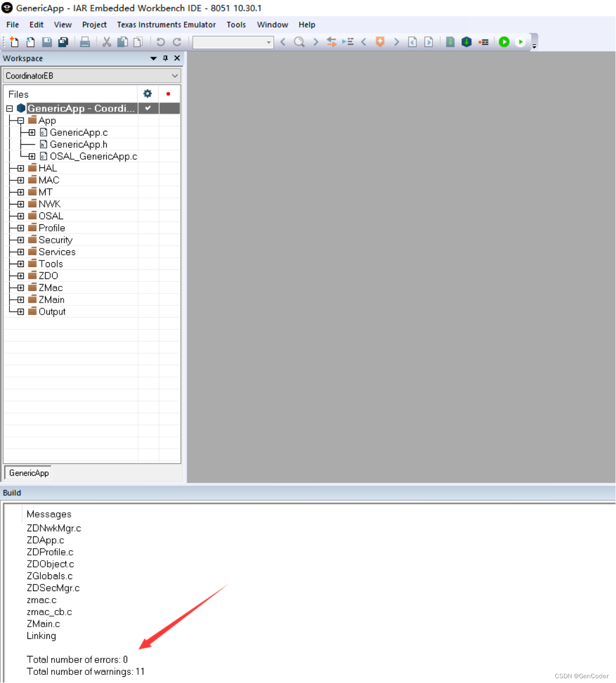Close the Workspace panel
Viewport: 616px width, 683px height.
pos(177,58)
